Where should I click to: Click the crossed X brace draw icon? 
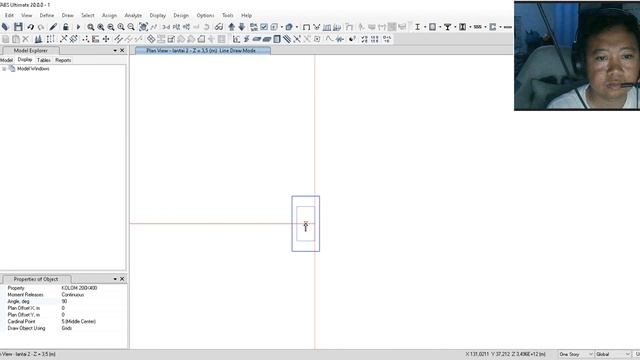[297, 39]
